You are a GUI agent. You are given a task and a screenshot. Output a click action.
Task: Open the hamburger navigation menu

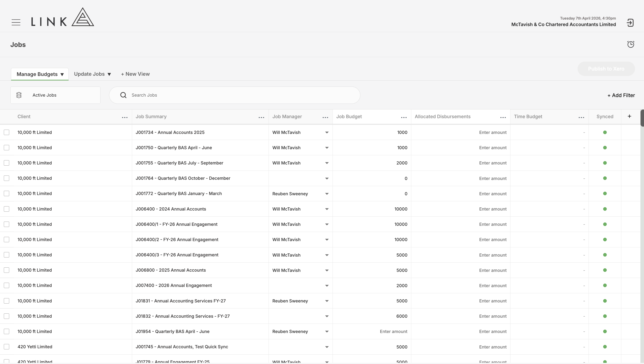pos(16,22)
